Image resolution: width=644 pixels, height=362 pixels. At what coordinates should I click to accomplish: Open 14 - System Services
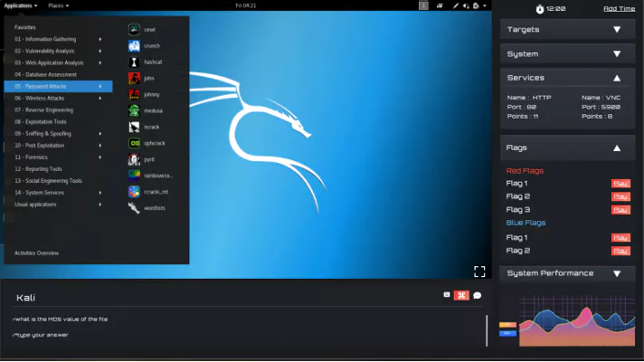(x=58, y=193)
